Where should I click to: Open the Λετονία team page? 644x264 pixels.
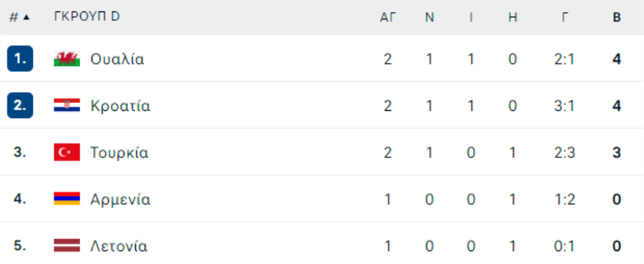tap(119, 246)
